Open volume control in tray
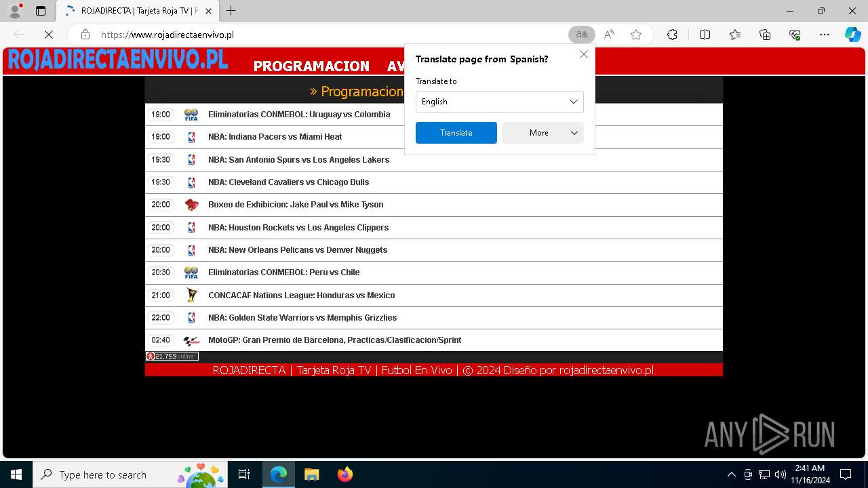This screenshot has width=868, height=488. [781, 474]
